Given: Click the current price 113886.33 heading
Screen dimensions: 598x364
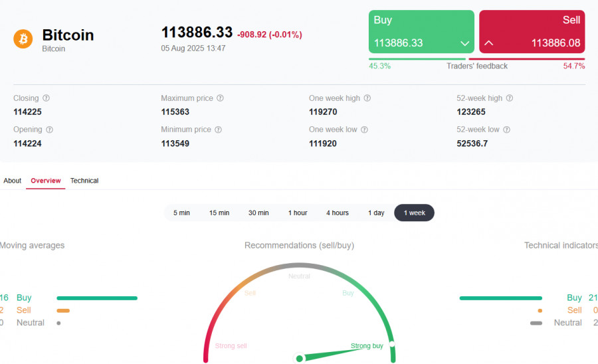Looking at the screenshot, I should (x=197, y=33).
